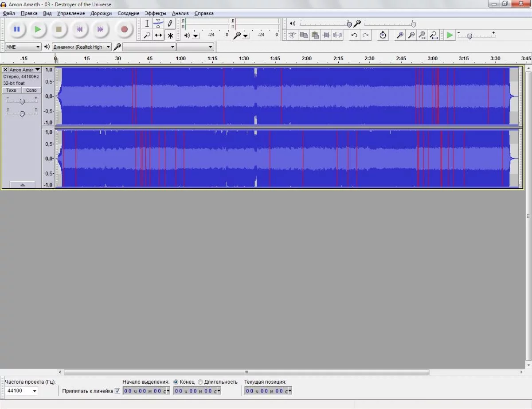Click the track gain slider

(x=22, y=101)
